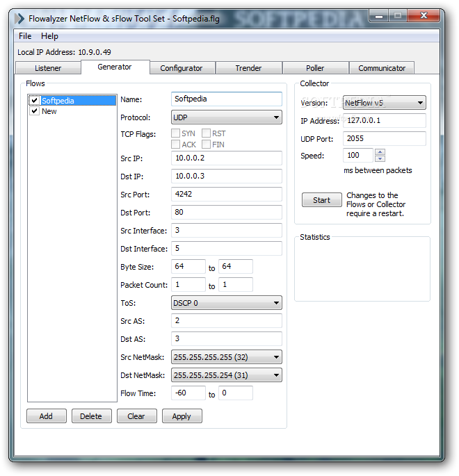Screen dimensions: 459x476
Task: Toggle the ACK TCP flag checkbox
Action: (175, 145)
